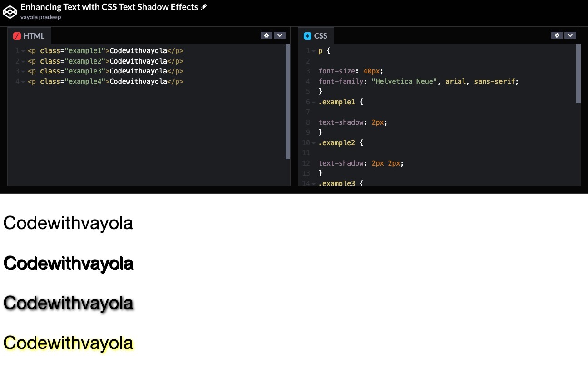Collapse the .example2 CSS rule fold arrow
Viewport: 588px width, 382px height.
click(x=314, y=143)
